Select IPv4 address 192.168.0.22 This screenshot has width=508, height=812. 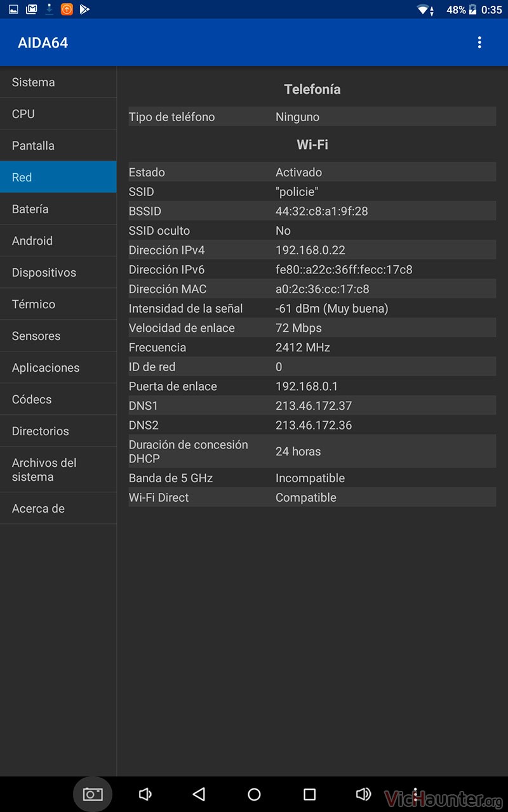point(311,250)
